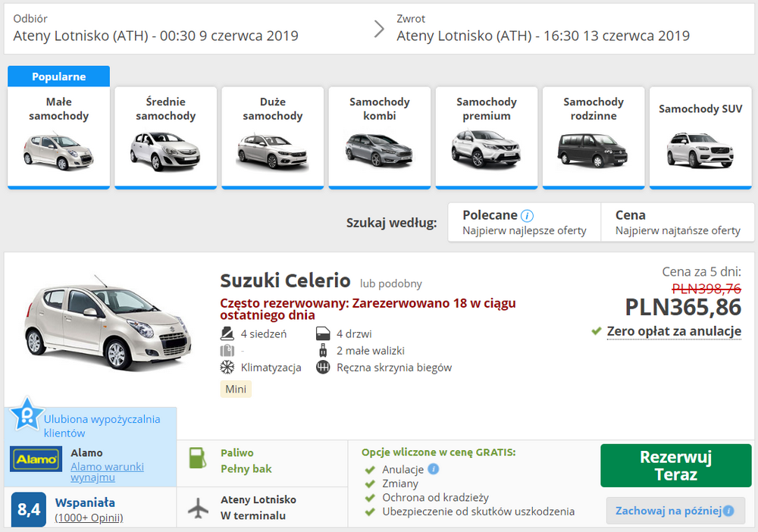The image size is (758, 532).
Task: Select the Duże samochody category tile
Action: coord(272,137)
